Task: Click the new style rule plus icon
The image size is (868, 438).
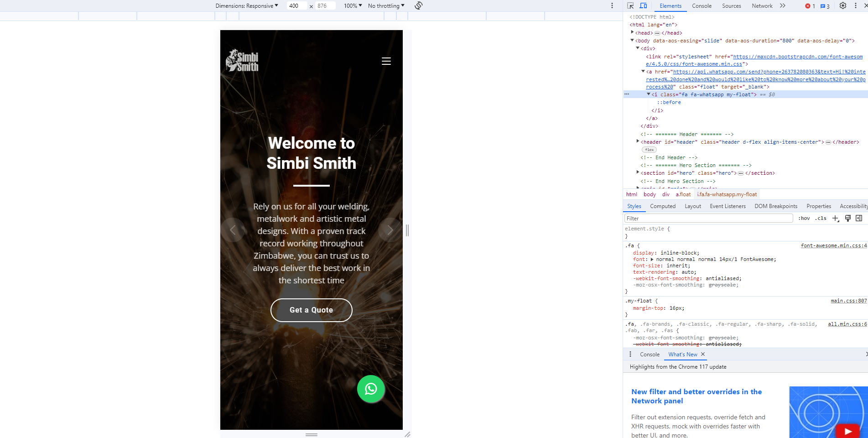Action: coord(835,219)
